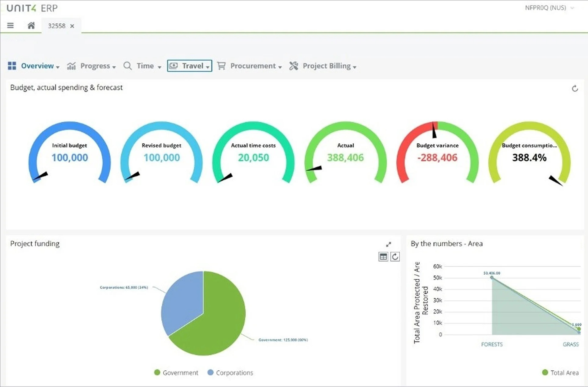Open the Progress section
The width and height of the screenshot is (588, 387).
coord(95,66)
